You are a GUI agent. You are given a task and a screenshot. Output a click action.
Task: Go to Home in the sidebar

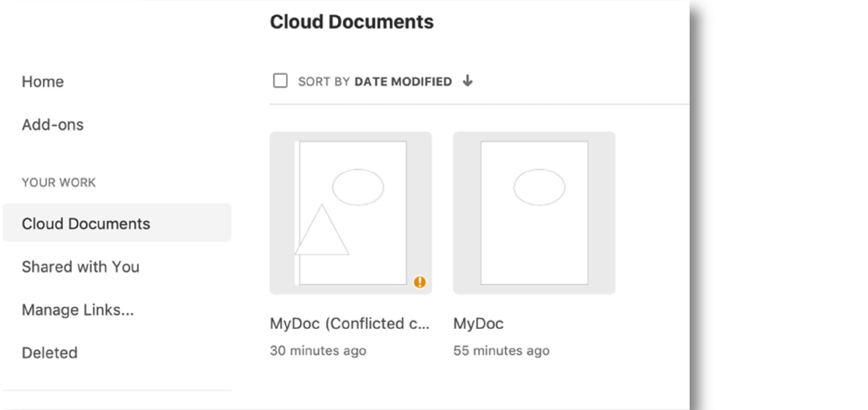[x=43, y=82]
